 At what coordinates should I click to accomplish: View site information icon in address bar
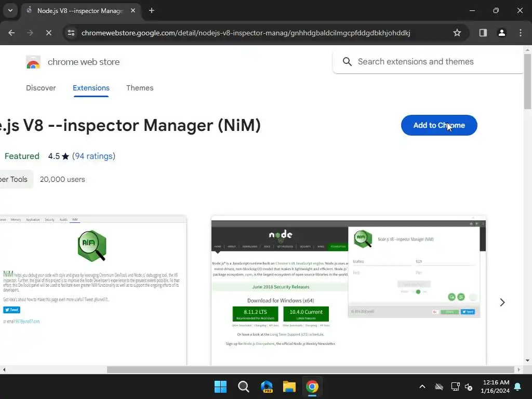[71, 33]
